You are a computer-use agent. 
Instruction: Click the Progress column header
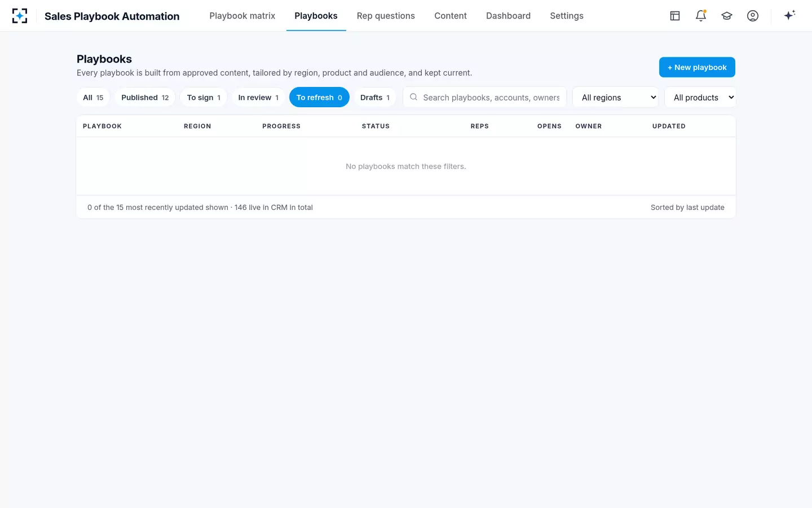pyautogui.click(x=281, y=126)
